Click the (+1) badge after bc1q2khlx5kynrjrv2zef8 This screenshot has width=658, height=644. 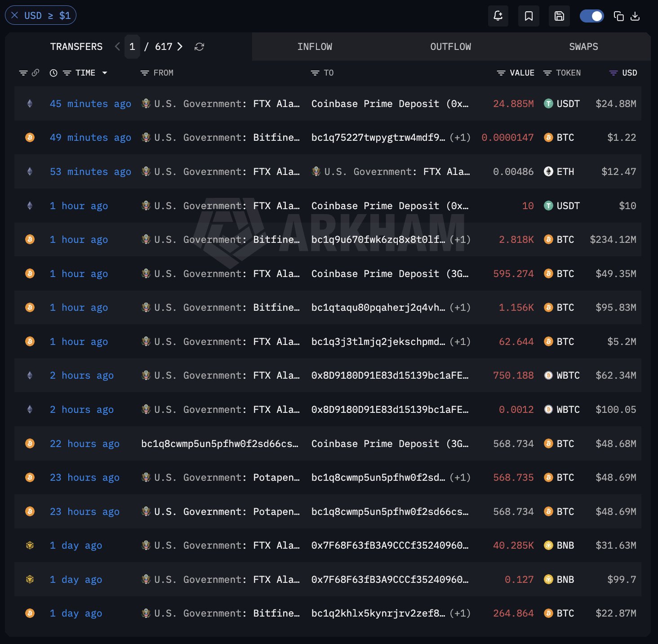[460, 613]
